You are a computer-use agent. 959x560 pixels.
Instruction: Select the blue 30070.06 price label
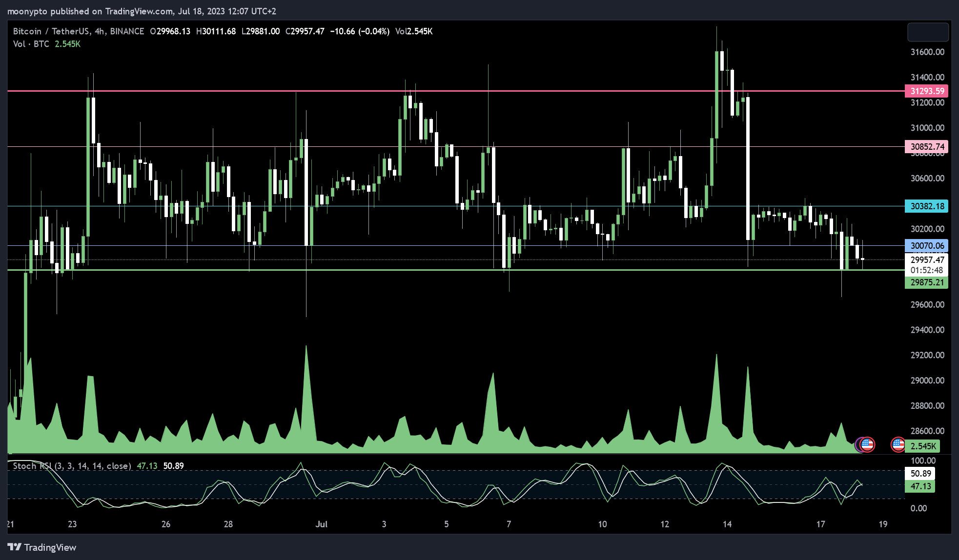pyautogui.click(x=926, y=246)
